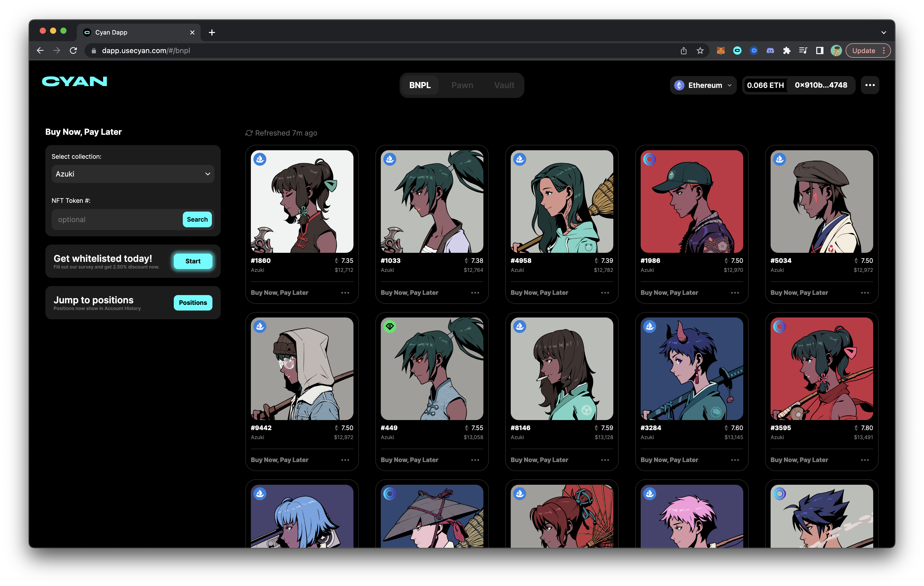Click Buy Now, Pay Later on #4958
This screenshot has height=586, width=924.
tap(539, 293)
